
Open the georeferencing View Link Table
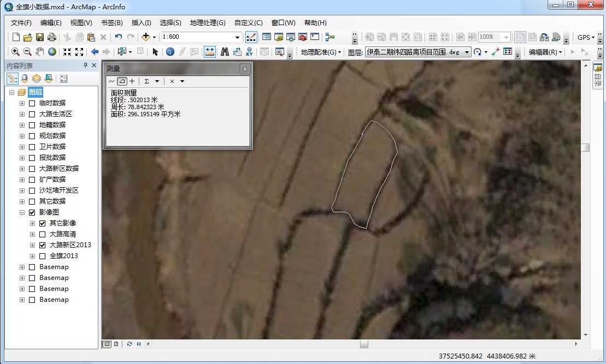(508, 52)
